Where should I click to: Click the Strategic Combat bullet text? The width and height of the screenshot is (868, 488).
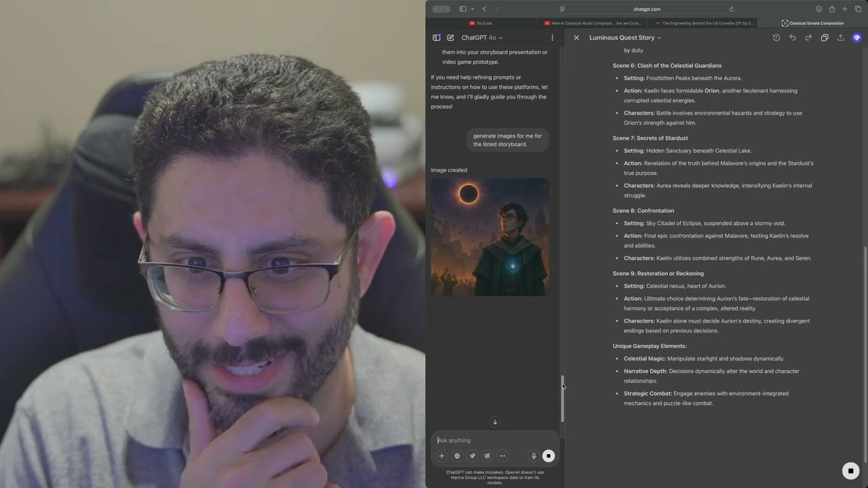(x=706, y=399)
